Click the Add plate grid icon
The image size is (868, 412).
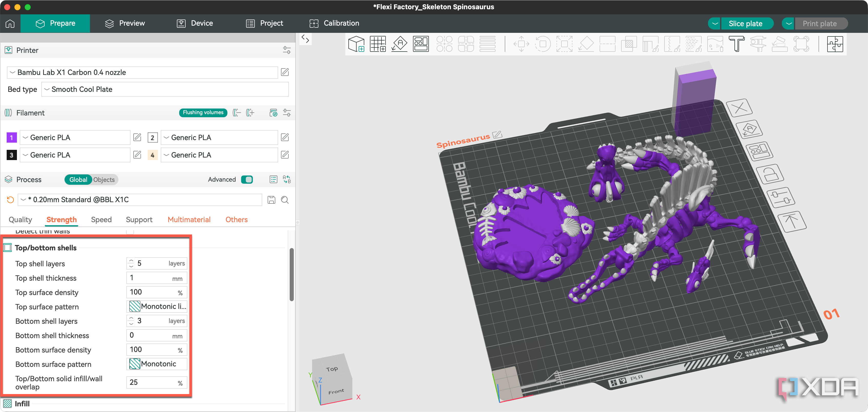click(x=378, y=44)
